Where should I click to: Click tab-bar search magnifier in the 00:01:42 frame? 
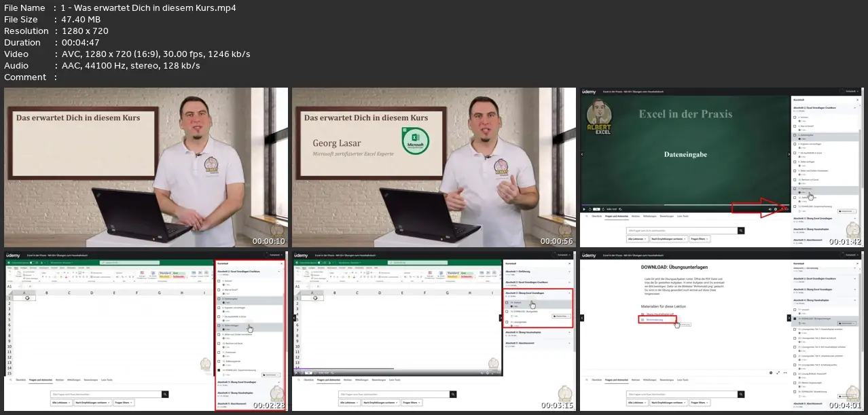point(587,216)
